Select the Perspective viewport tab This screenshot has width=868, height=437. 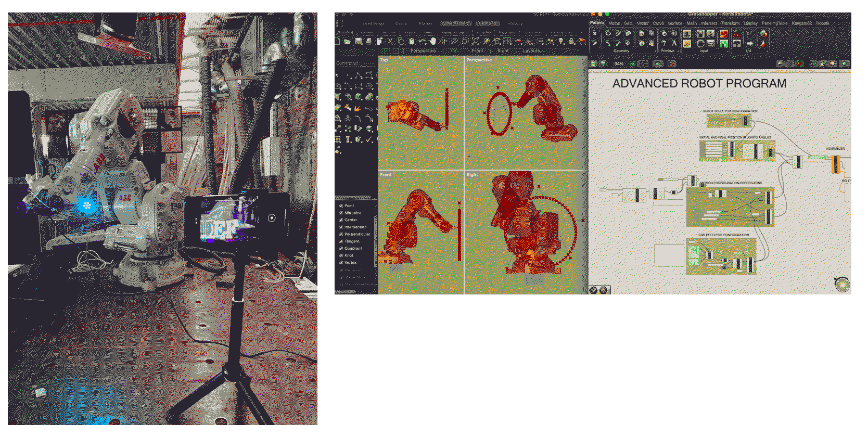[x=423, y=51]
